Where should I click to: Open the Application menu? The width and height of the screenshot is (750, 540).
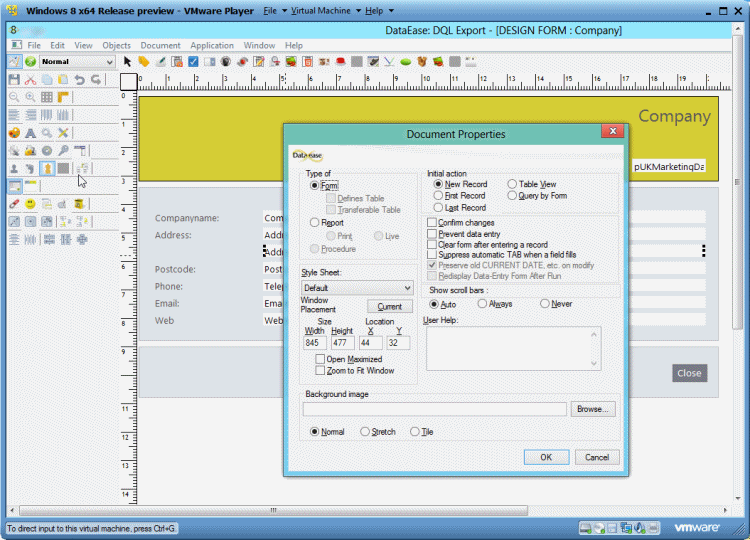click(212, 45)
